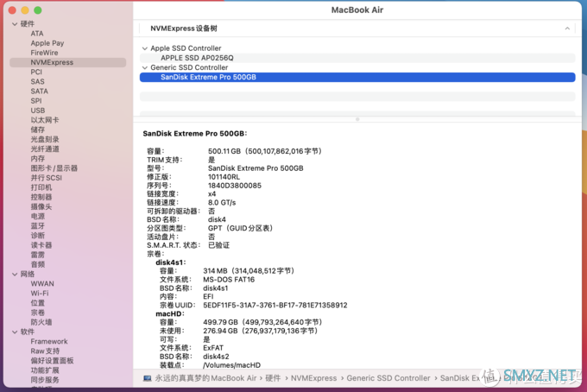Select APPLE SSD AP0256Q device row
Image resolution: width=587 pixels, height=392 pixels.
(357, 58)
